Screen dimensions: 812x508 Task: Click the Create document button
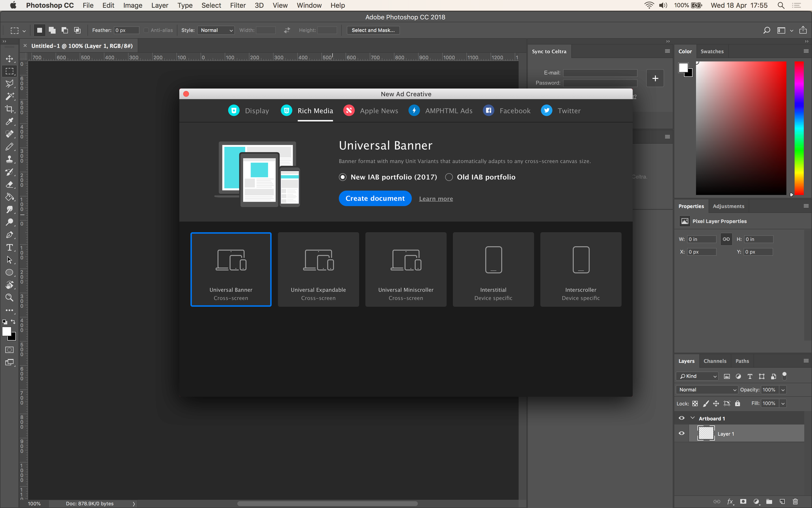(x=375, y=198)
